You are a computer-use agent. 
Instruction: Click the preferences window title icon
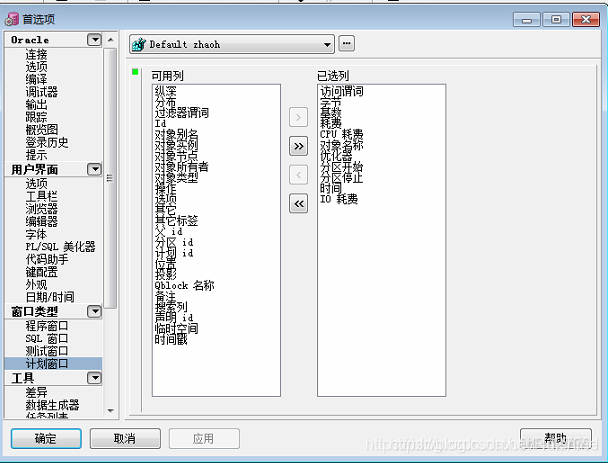[x=12, y=19]
